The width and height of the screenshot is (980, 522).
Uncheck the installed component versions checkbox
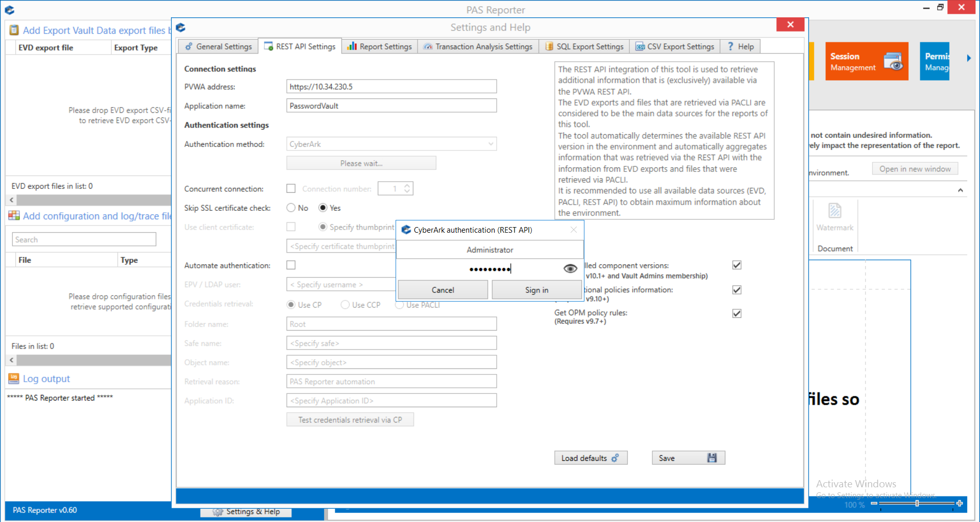[x=737, y=265]
